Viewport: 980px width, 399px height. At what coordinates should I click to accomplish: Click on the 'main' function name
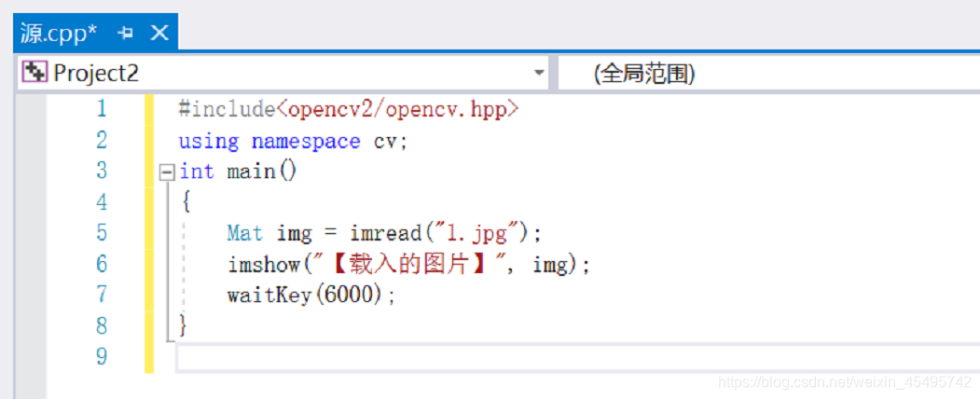(x=251, y=172)
